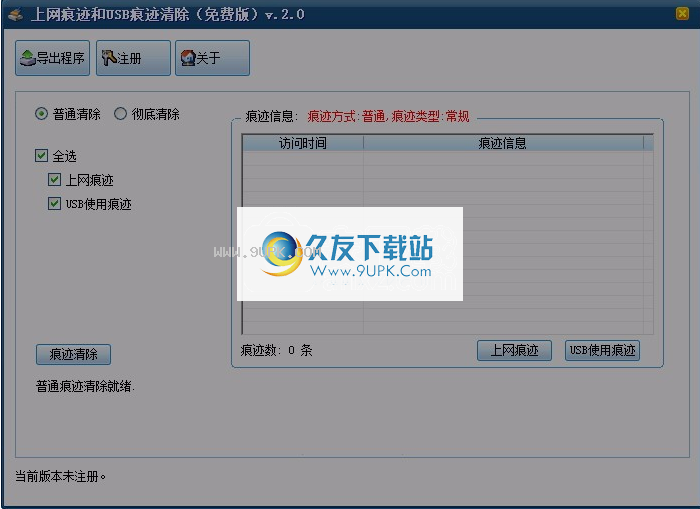This screenshot has height=509, width=700.
Task: Click the 普通痕迹清除就绪 status text
Action: tap(85, 386)
